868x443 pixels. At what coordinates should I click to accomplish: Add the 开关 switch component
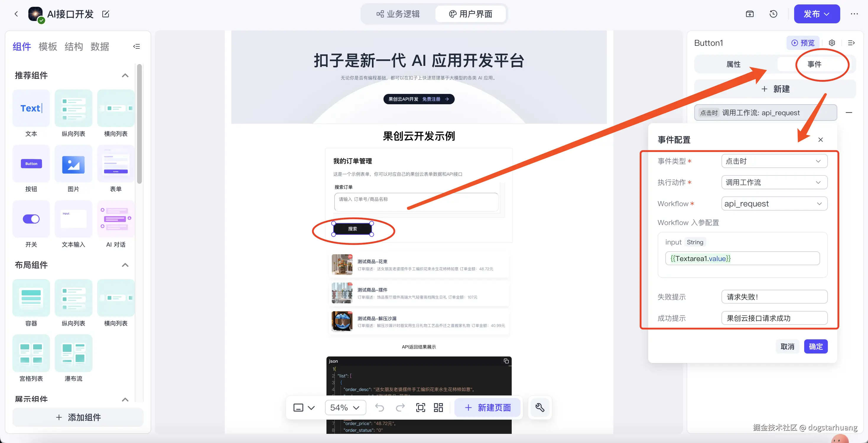(31, 219)
